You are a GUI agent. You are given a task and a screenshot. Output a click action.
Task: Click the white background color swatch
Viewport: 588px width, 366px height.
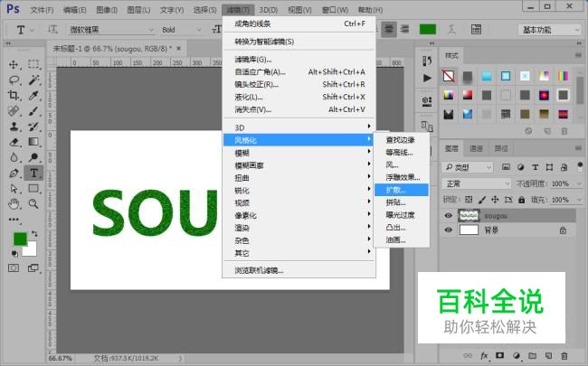31,250
